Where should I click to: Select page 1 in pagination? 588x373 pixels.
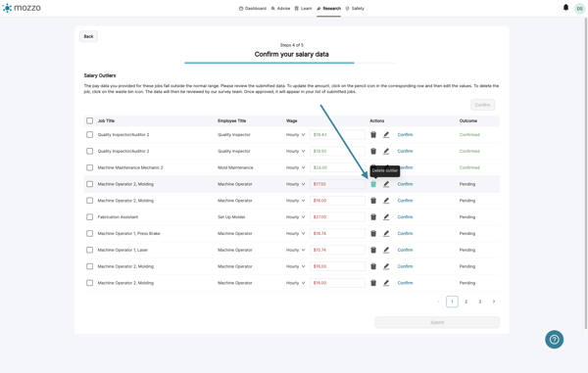[452, 302]
